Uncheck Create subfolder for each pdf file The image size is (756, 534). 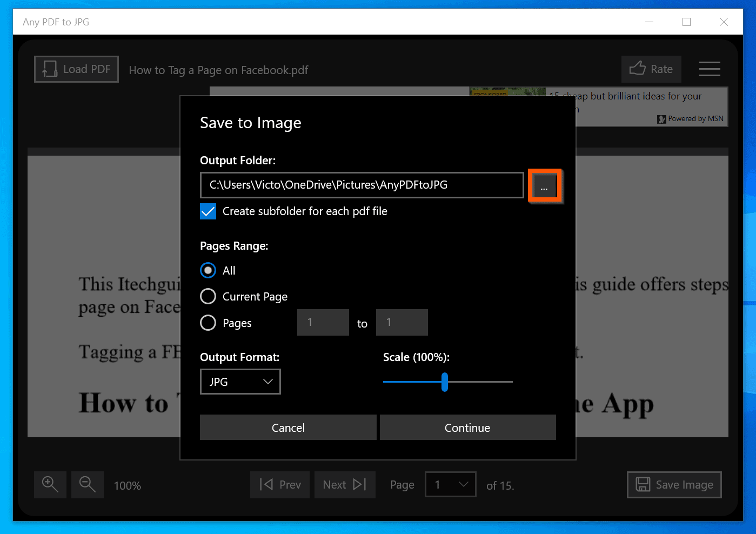pos(208,211)
